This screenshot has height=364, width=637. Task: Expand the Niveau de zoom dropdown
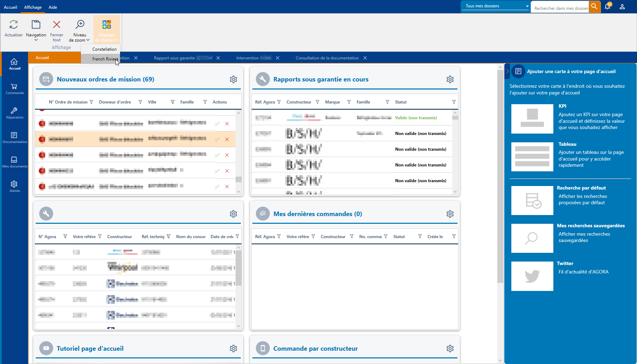[79, 37]
